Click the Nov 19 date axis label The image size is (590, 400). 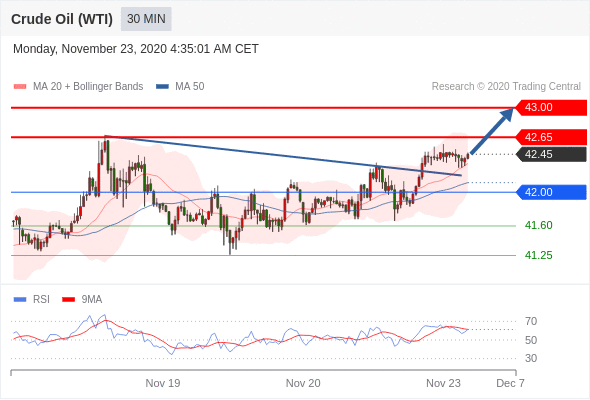pyautogui.click(x=163, y=383)
